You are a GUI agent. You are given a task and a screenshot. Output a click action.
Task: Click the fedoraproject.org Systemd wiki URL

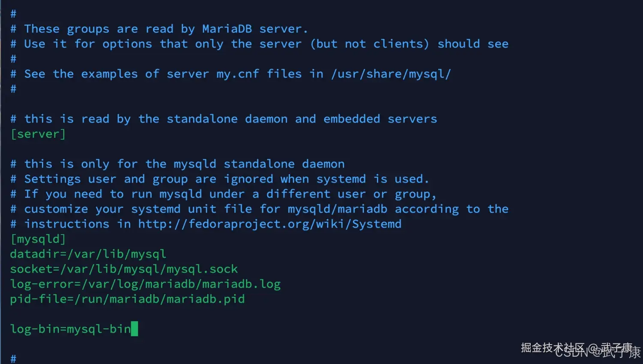[270, 224]
